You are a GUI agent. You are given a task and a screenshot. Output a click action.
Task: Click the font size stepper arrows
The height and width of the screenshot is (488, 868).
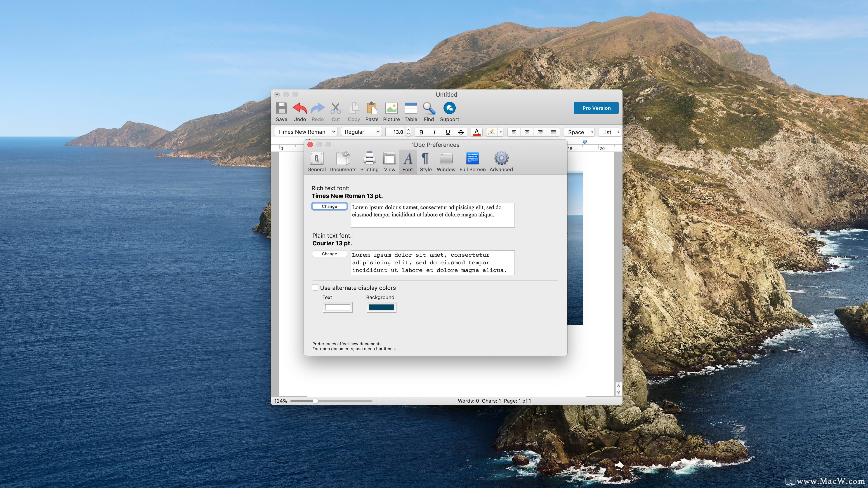coord(408,132)
